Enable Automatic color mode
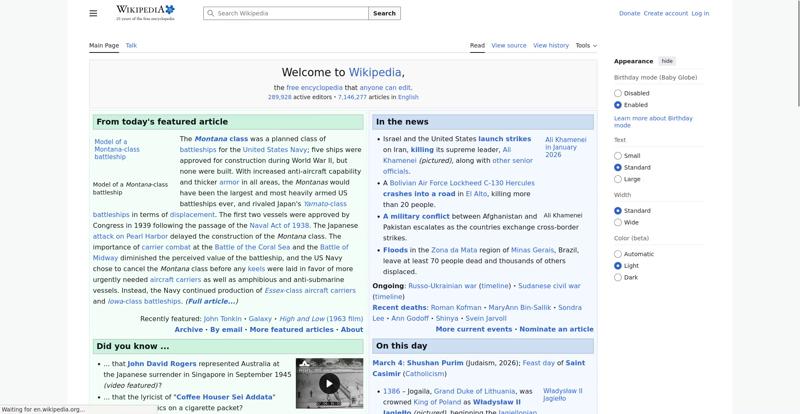The image size is (800, 414). click(x=618, y=254)
